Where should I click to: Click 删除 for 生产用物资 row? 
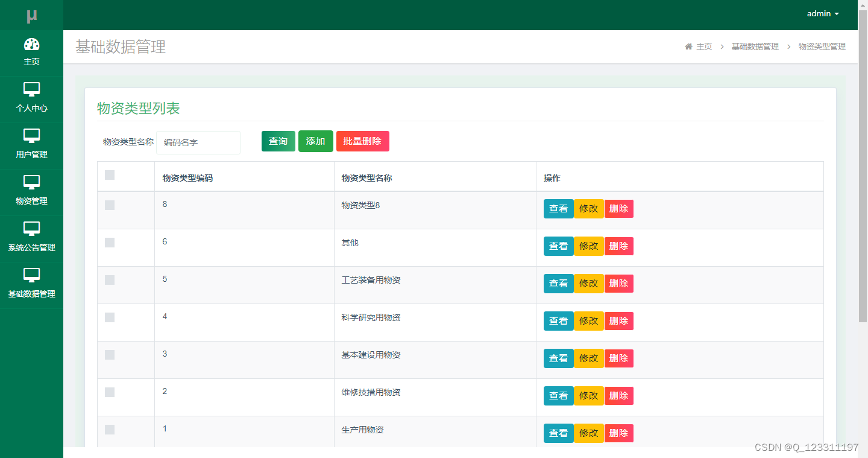pos(619,433)
